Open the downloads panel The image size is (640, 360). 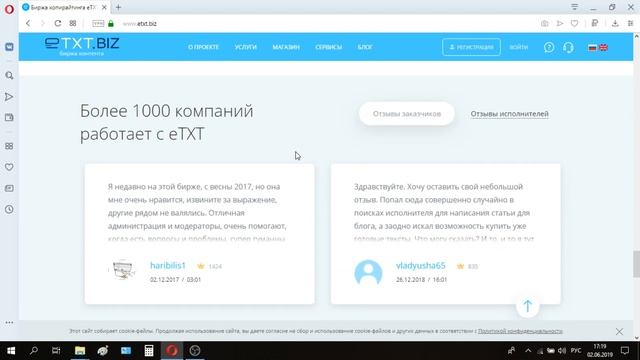tap(615, 24)
